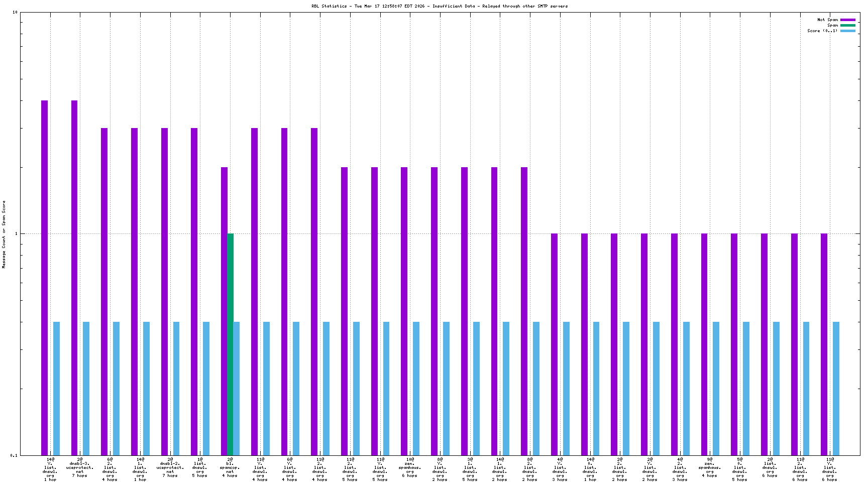Select the green Spam bar for bl.spamcop.net
Viewport: 868px width, 488px height.
tap(230, 344)
